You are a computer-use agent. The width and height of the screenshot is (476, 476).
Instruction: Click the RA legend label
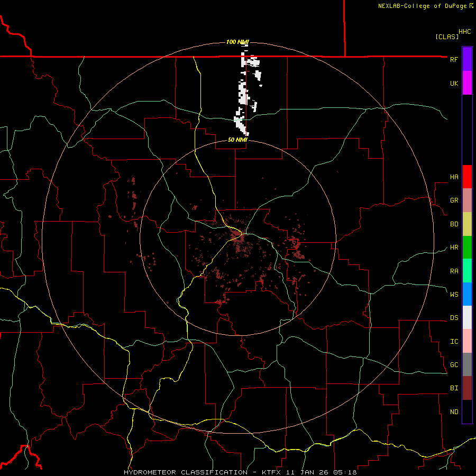[x=454, y=271]
